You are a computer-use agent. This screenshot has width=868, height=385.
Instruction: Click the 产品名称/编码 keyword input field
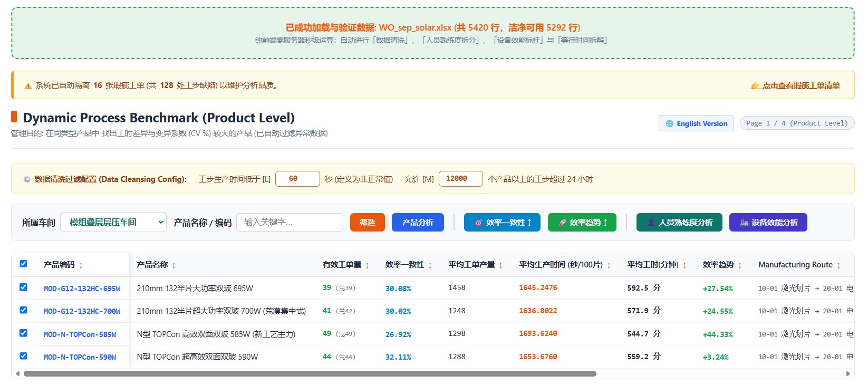pyautogui.click(x=290, y=223)
